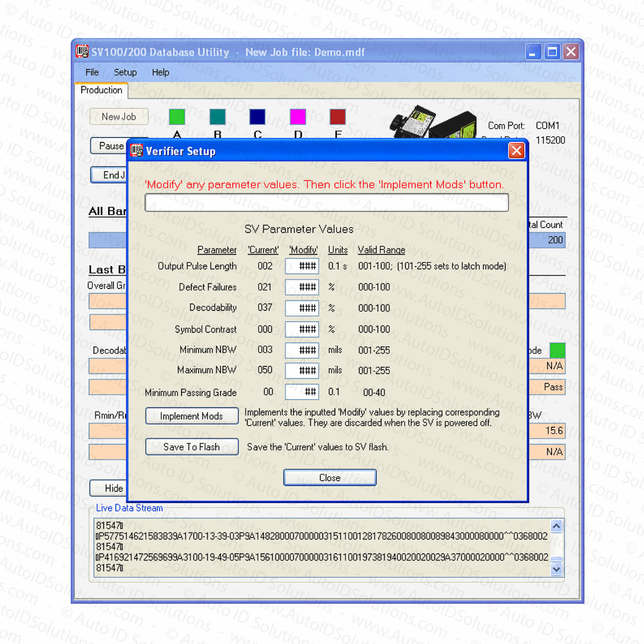This screenshot has width=644, height=644.
Task: Maximize the Database Utility window
Action: 552,52
